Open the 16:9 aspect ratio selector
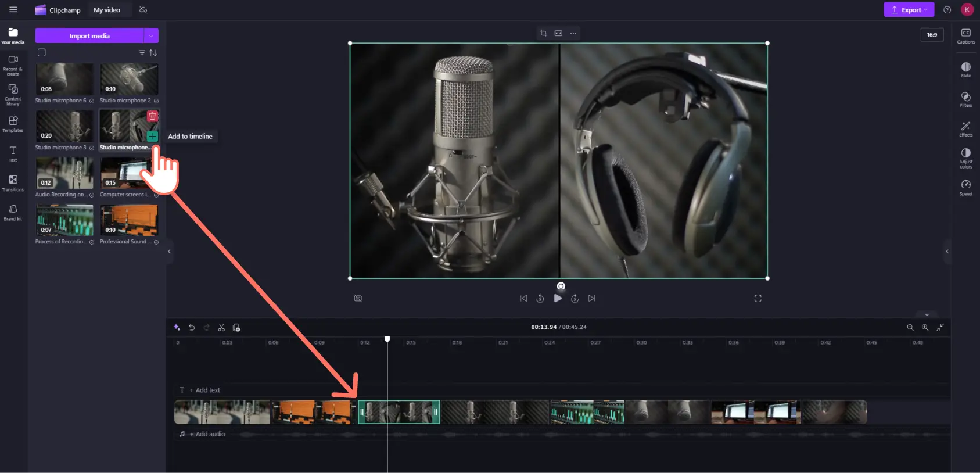This screenshot has width=980, height=473. [x=932, y=35]
